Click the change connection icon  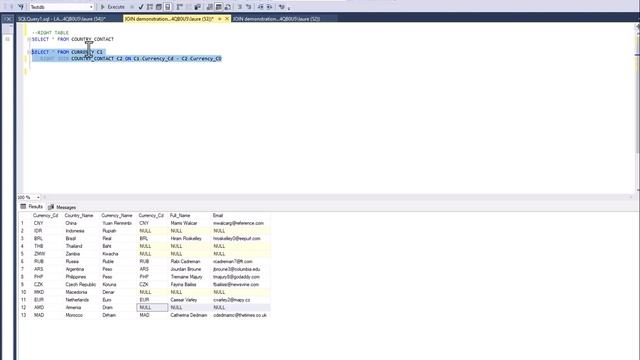21,7
